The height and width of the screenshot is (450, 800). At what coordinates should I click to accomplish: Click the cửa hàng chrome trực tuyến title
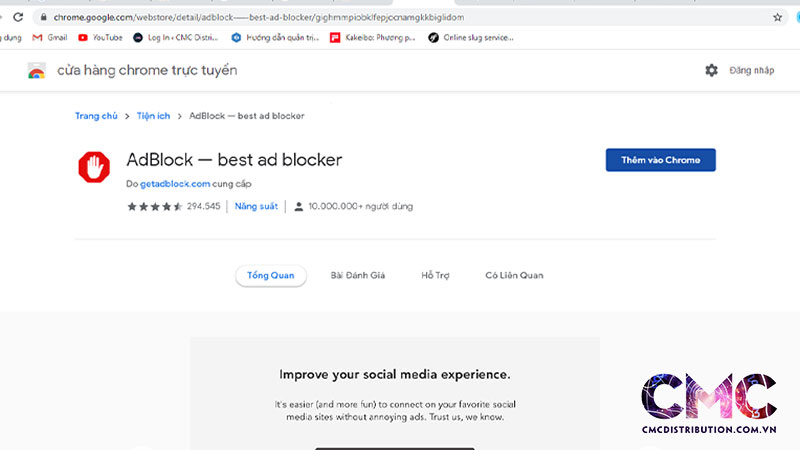tap(147, 70)
